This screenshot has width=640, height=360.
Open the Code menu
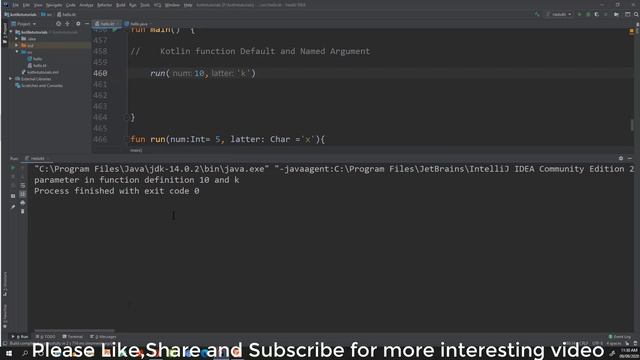(71, 5)
